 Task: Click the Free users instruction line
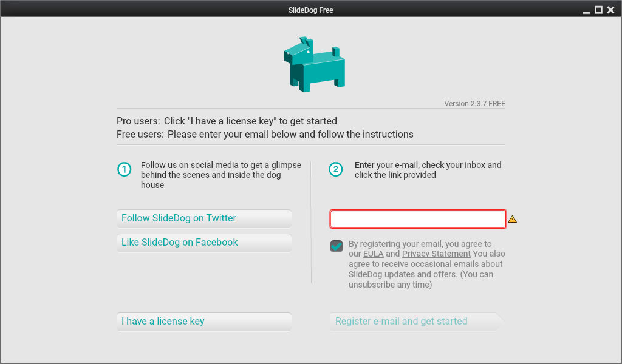(265, 134)
